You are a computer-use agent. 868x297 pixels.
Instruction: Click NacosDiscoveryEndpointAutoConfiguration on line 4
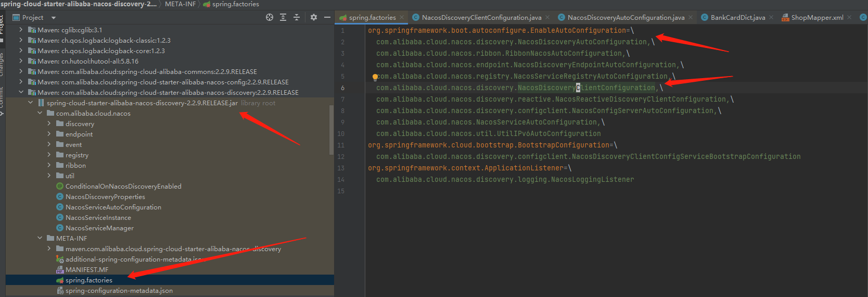(x=595, y=65)
